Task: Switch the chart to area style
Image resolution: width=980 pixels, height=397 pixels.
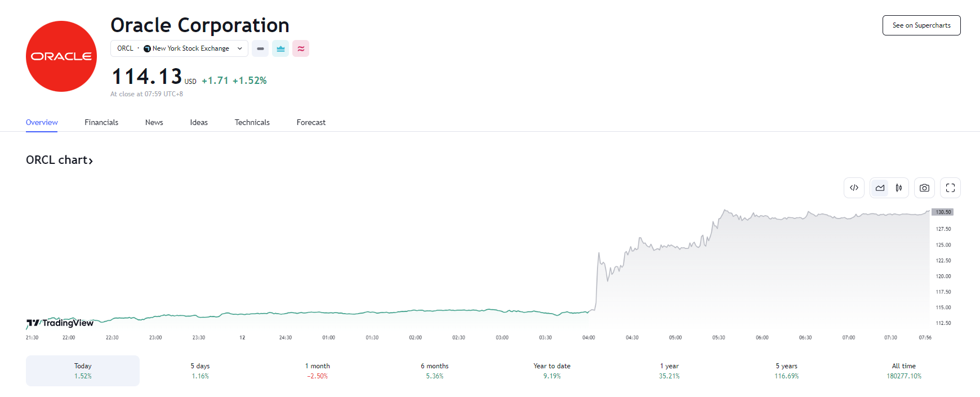Action: coord(880,188)
